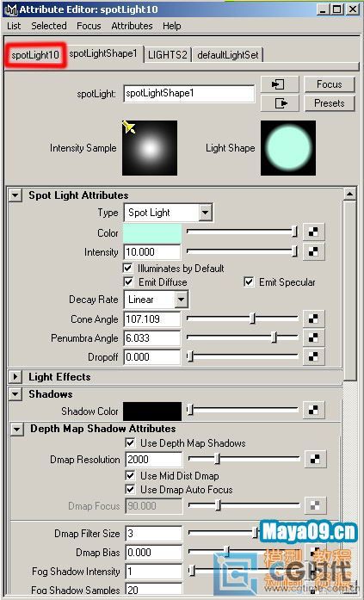Click the Maya icon in title bar

(x=11, y=9)
